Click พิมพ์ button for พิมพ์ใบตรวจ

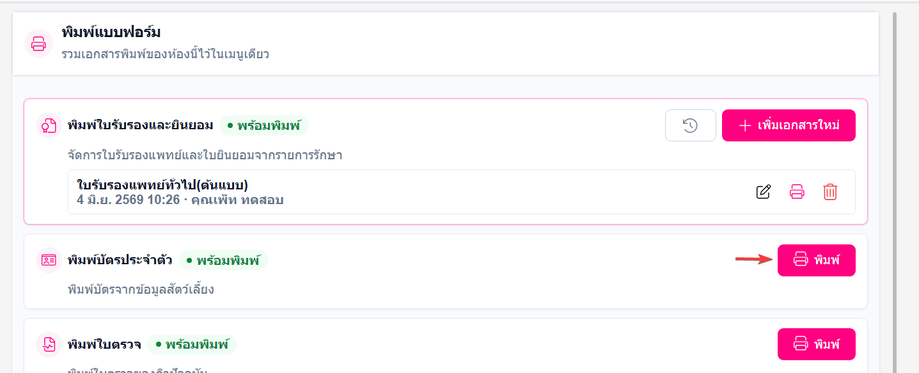click(x=816, y=344)
